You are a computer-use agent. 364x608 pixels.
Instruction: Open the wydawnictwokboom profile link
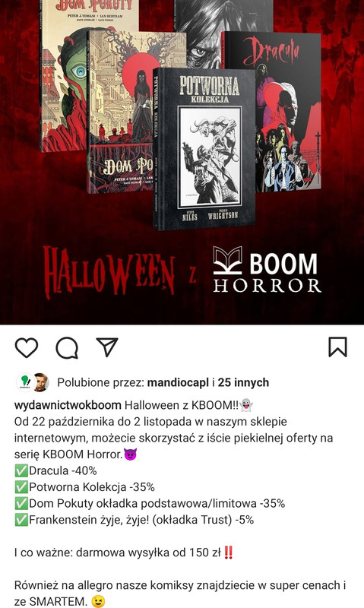[x=68, y=405]
